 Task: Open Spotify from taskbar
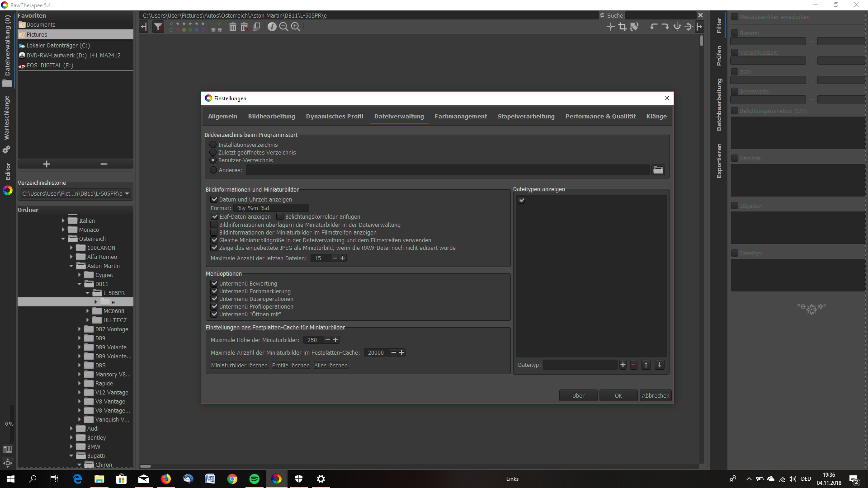coord(254,479)
